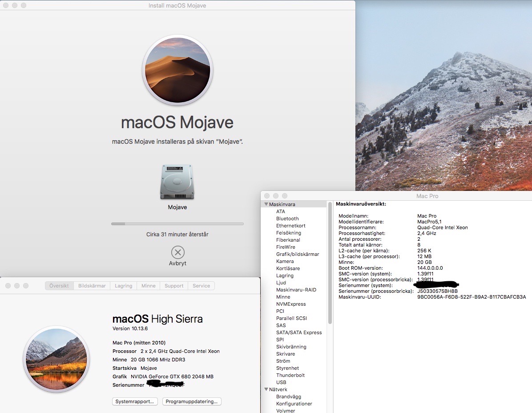Select Brandvägg under Nätverk

coord(288,397)
